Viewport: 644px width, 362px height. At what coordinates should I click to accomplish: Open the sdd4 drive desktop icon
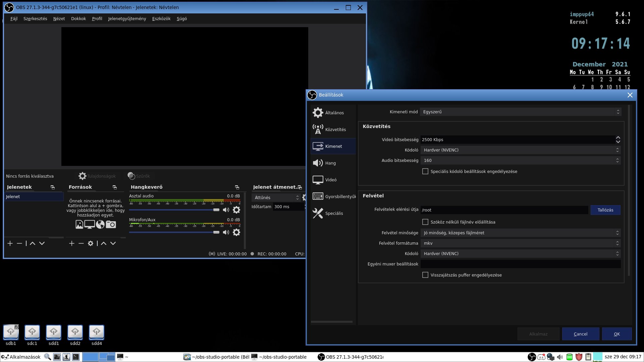pos(97,335)
